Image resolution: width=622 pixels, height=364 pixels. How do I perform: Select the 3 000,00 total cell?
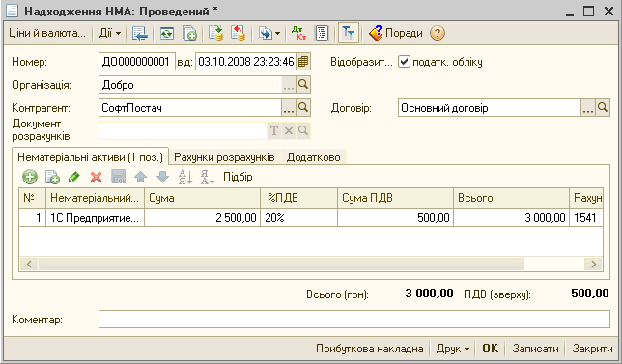(x=511, y=217)
